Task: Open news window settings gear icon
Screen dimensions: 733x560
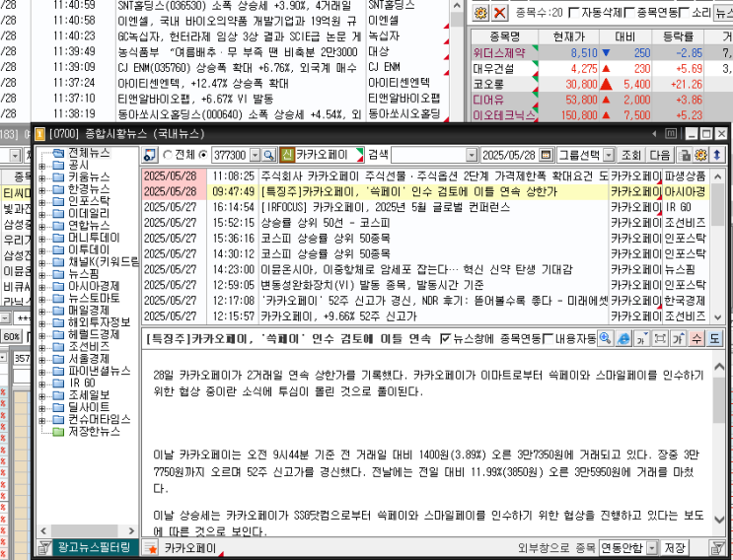Action: click(700, 155)
